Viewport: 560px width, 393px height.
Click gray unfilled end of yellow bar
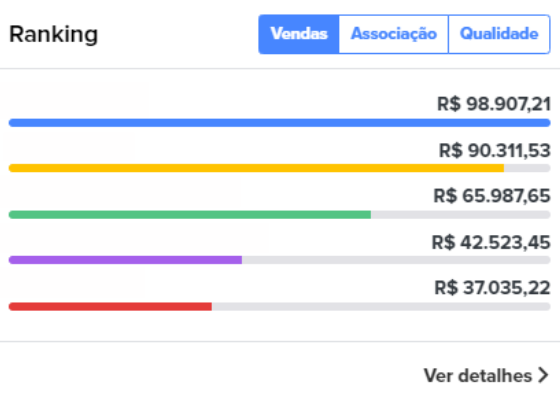click(x=527, y=168)
